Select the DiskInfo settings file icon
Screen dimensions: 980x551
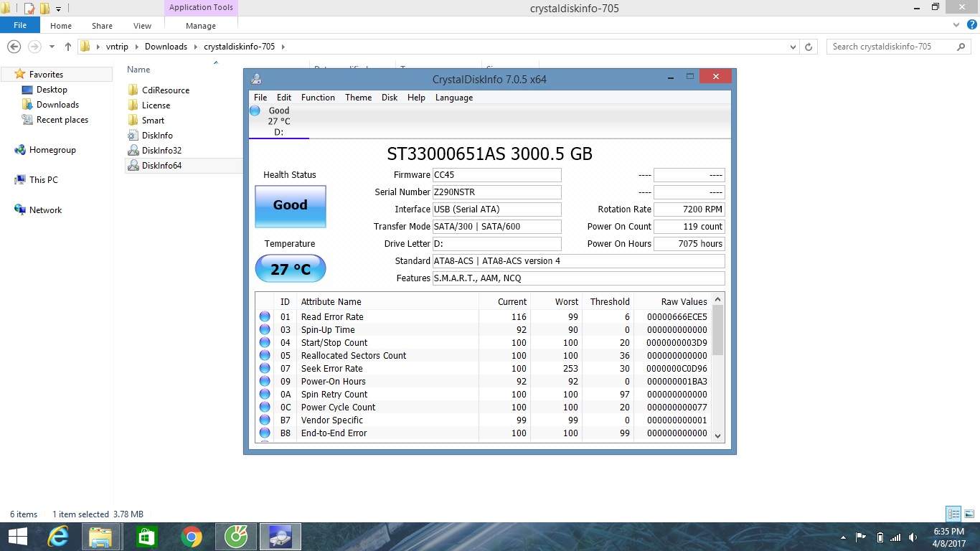pyautogui.click(x=133, y=135)
